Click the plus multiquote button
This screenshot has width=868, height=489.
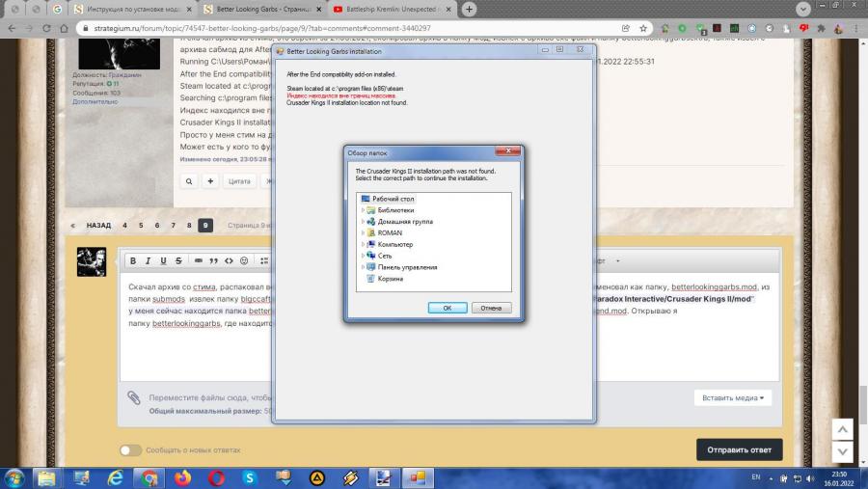[x=210, y=181]
